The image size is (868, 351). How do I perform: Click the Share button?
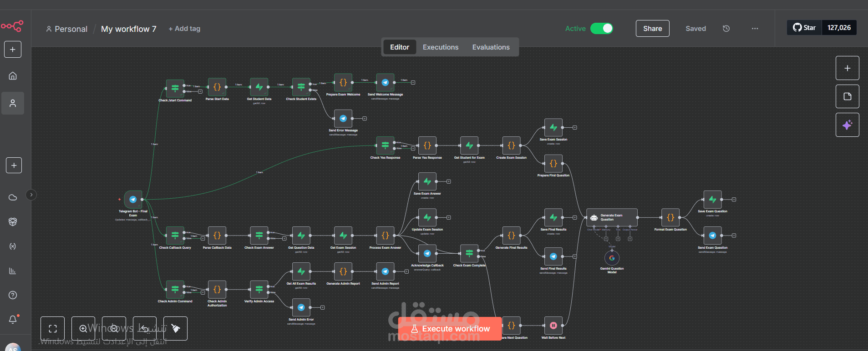[x=652, y=28]
